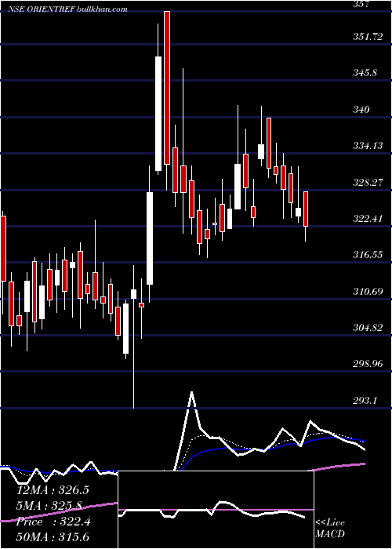Viewport: 392px width, 549px height.
Task: Click the 357 price axis label
Action: 362,4
